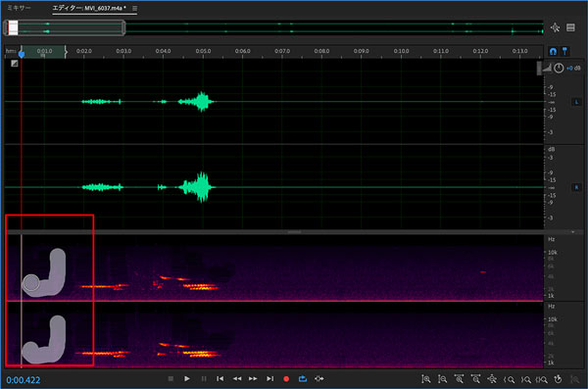Click the hms time format label
This screenshot has height=389, width=588.
(x=11, y=51)
